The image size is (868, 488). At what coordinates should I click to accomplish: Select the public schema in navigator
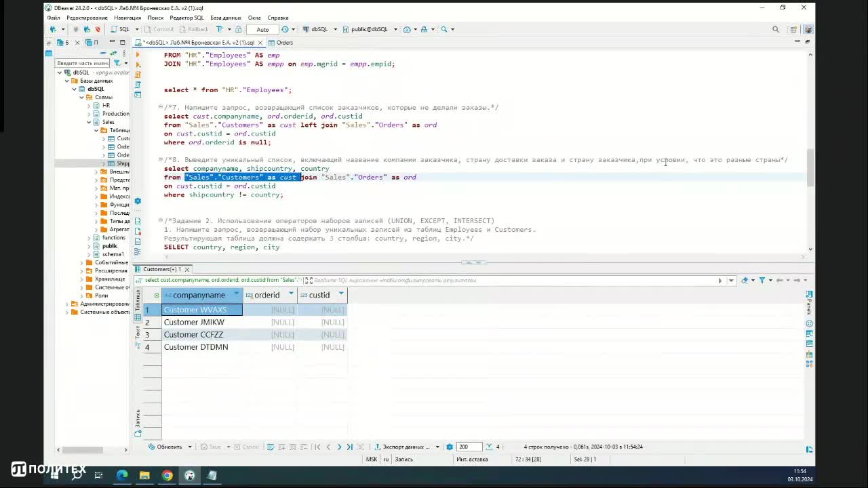110,246
